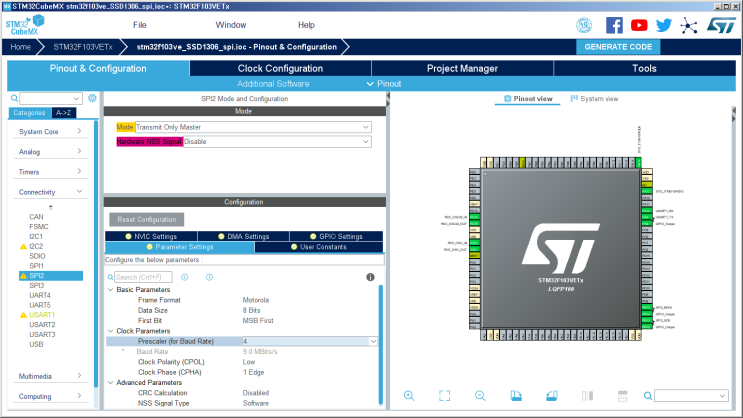Switch to System view
Screen dimensions: 743x418
595,99
